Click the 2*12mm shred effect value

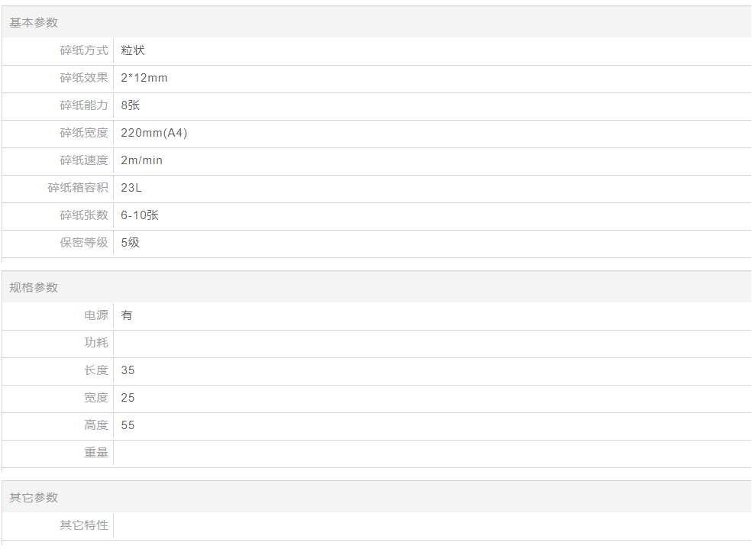[144, 78]
